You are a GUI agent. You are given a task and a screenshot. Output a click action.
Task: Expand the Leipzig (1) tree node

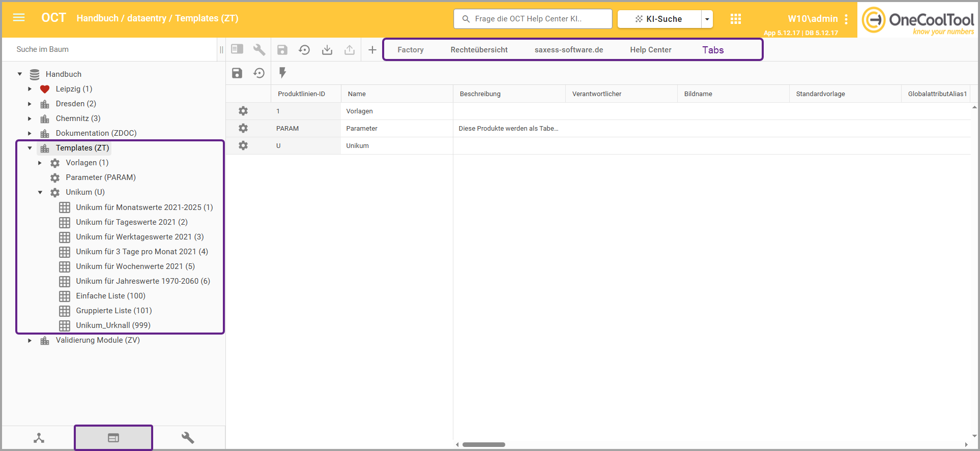coord(30,89)
